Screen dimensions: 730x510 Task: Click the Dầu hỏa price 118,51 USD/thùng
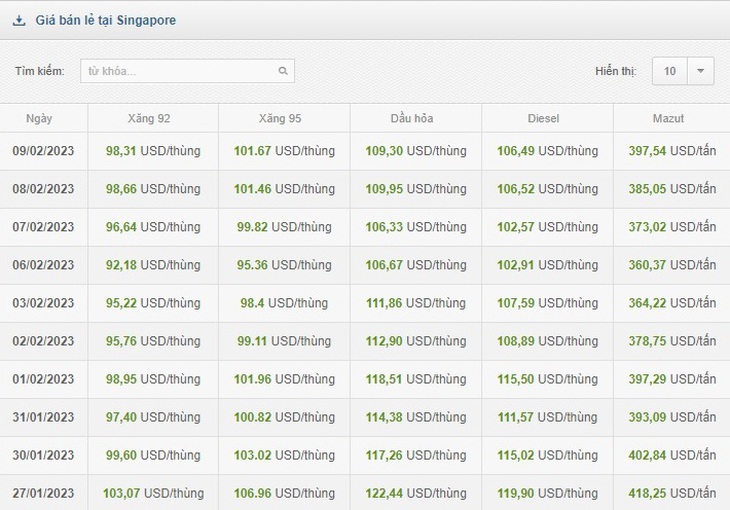(x=416, y=379)
